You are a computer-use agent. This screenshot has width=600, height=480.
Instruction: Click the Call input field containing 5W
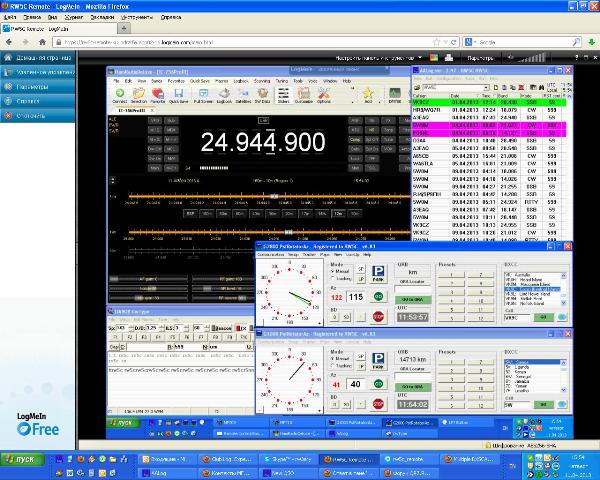point(517,405)
